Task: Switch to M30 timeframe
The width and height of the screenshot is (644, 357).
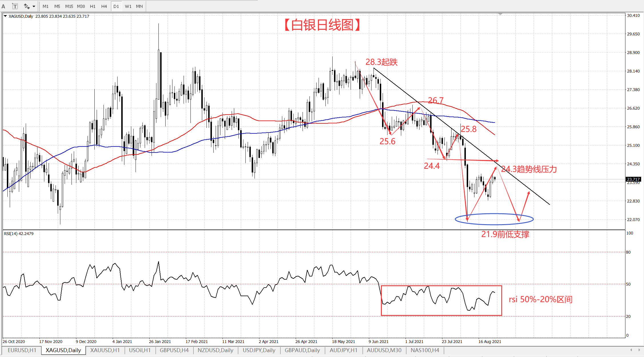Action: (81, 6)
